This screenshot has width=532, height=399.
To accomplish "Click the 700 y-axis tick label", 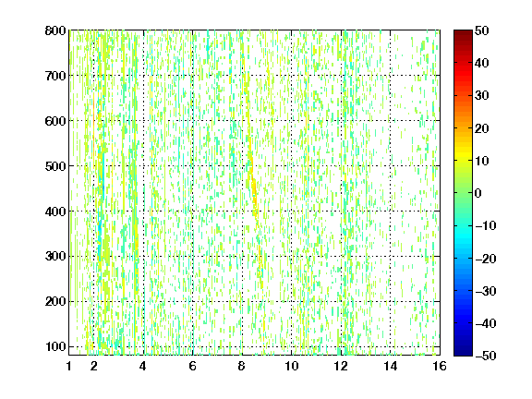I will tap(55, 76).
